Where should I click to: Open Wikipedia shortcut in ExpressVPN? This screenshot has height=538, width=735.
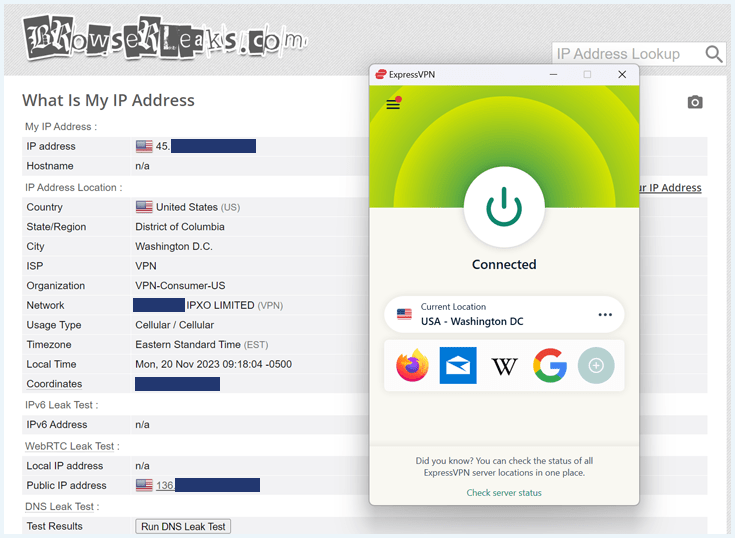(504, 366)
